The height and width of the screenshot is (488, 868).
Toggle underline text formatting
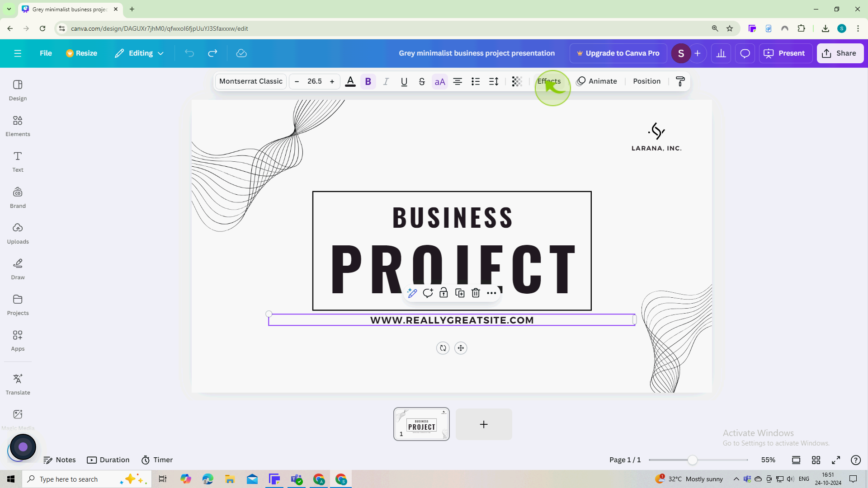point(404,81)
